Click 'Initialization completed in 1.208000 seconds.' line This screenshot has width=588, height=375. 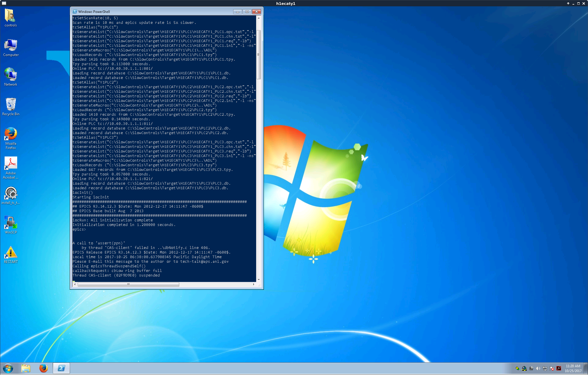[x=124, y=225]
